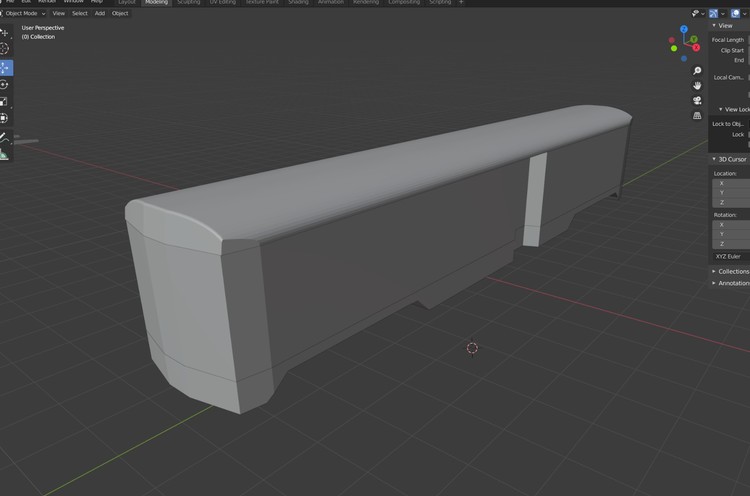Click the 3D cursor crosshair in viewport

point(472,348)
